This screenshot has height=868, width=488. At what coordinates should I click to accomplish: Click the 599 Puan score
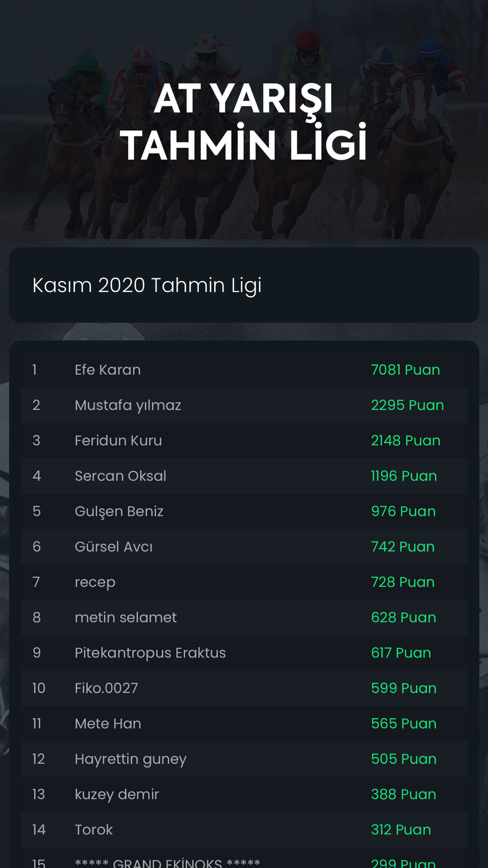tap(404, 688)
